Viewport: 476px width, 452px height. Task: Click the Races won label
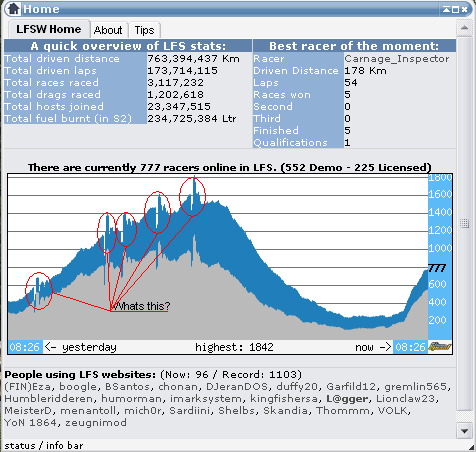[x=282, y=95]
